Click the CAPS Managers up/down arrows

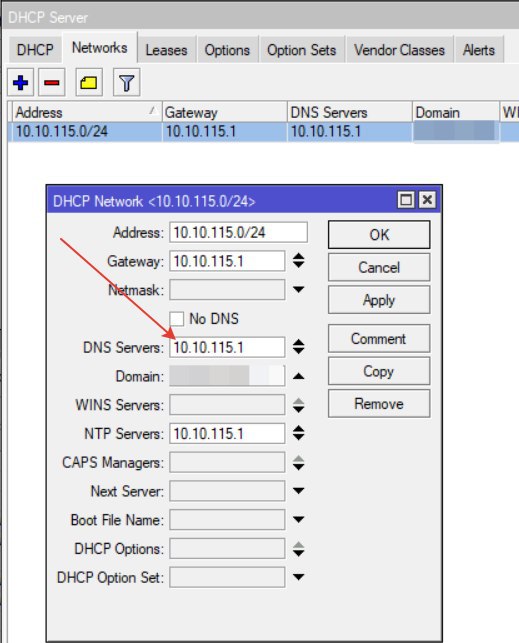point(298,463)
